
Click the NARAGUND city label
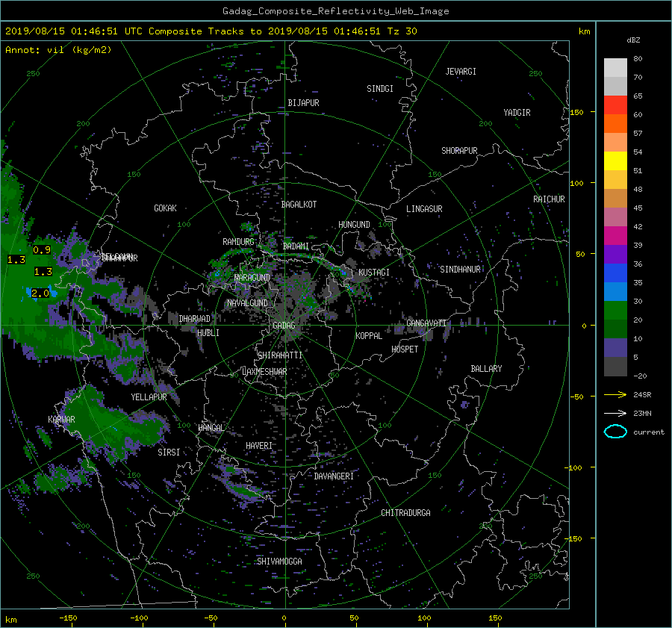[252, 278]
